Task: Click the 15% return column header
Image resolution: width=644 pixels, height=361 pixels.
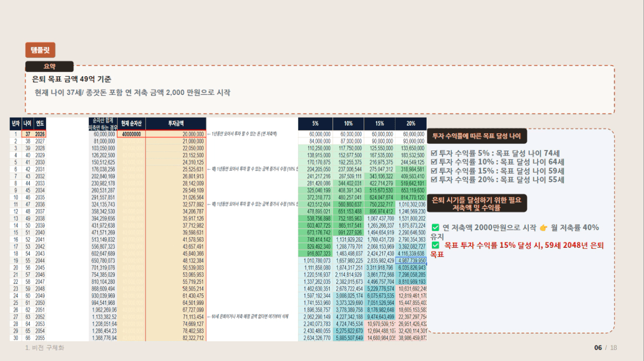Action: tap(379, 124)
